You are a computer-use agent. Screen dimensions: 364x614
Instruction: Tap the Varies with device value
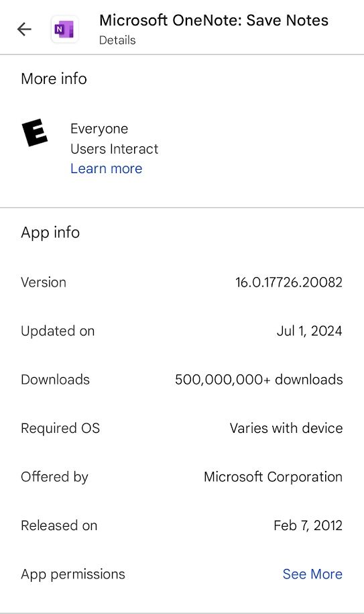pos(286,428)
